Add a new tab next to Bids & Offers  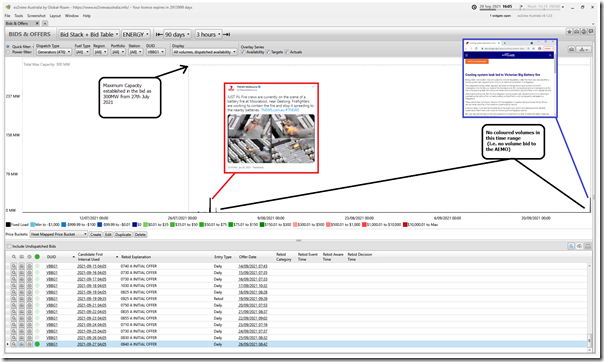point(45,23)
